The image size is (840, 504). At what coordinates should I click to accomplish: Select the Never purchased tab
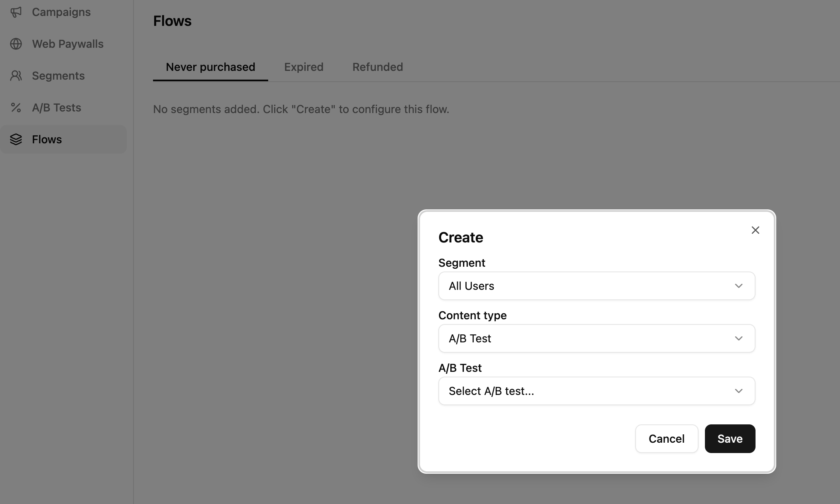pos(210,67)
